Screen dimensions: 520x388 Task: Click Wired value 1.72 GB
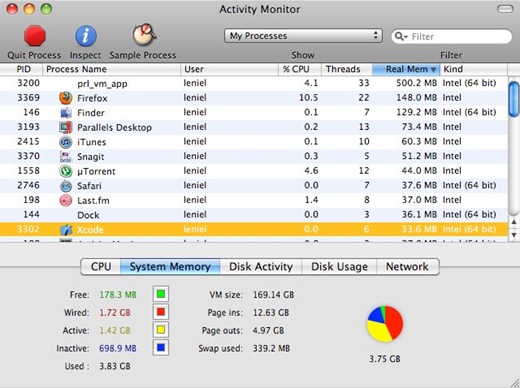tap(115, 313)
